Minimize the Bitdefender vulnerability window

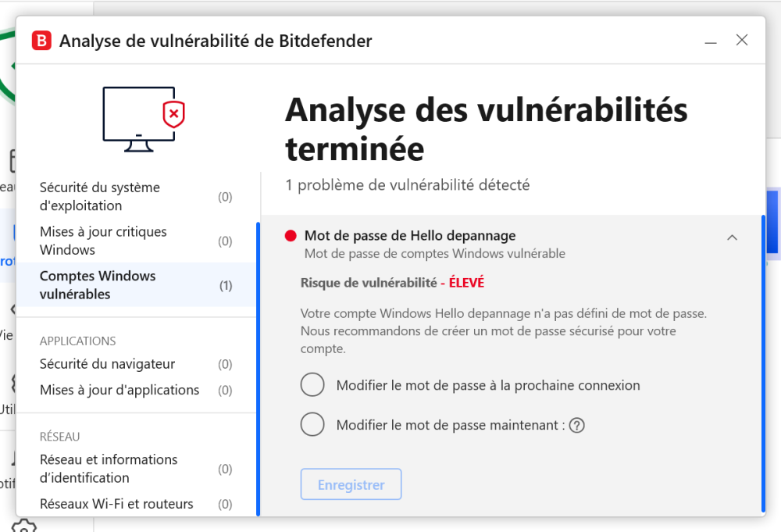711,41
